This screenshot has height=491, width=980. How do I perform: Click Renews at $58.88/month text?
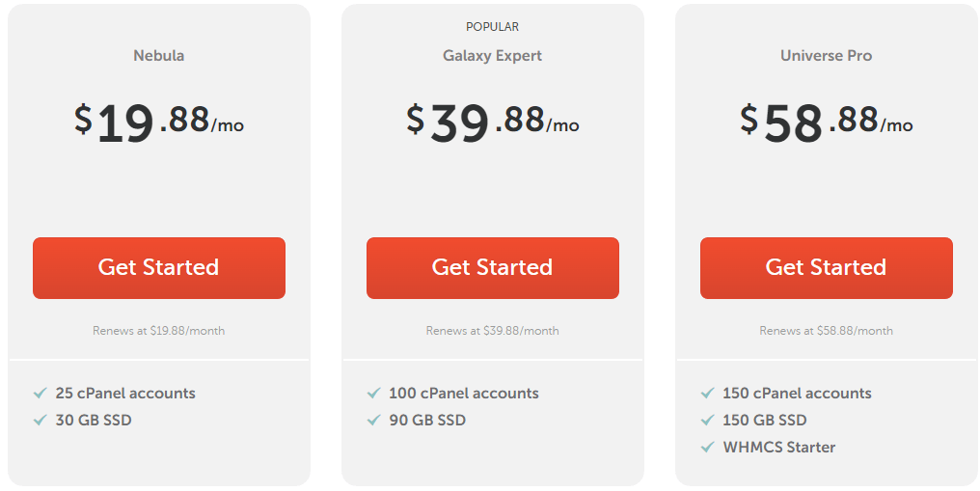pos(827,331)
